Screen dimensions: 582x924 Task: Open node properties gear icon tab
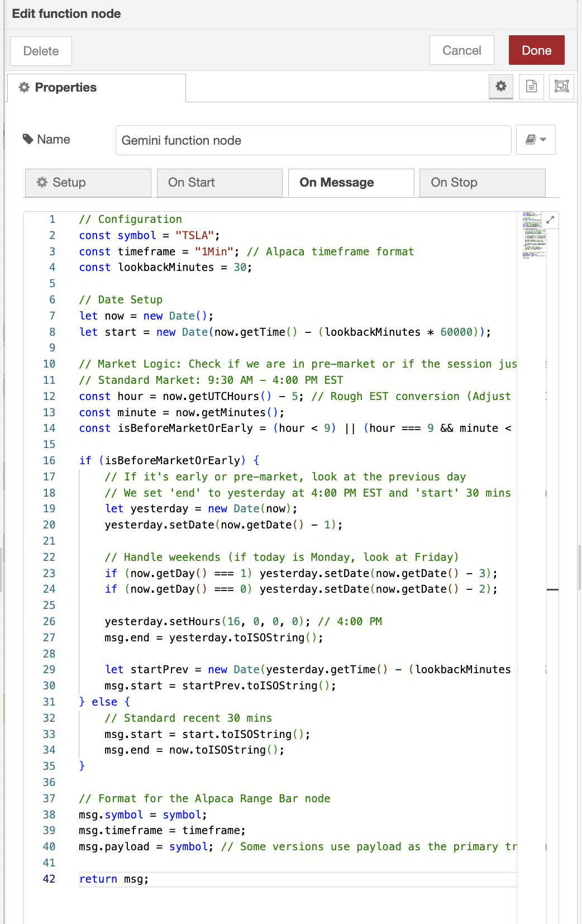click(501, 86)
